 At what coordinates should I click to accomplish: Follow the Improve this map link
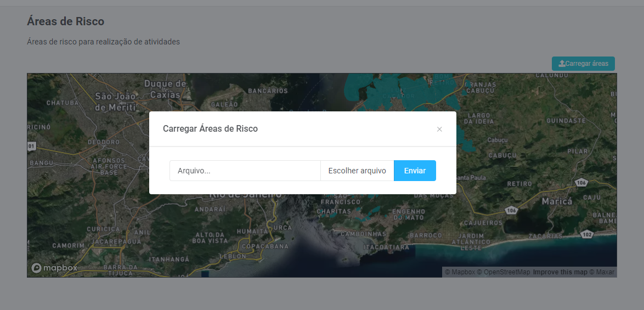560,272
